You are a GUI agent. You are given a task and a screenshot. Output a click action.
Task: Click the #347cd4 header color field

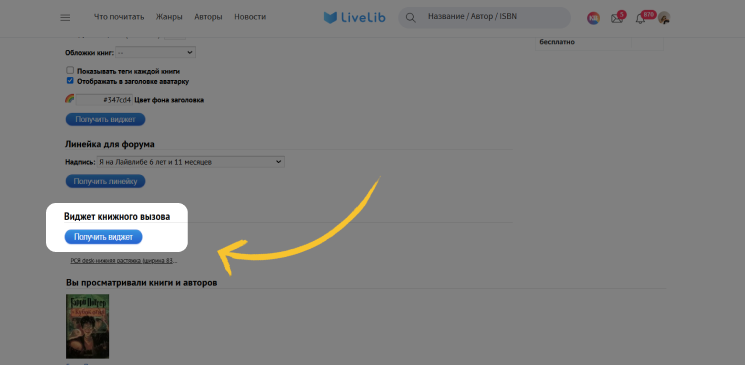click(104, 100)
